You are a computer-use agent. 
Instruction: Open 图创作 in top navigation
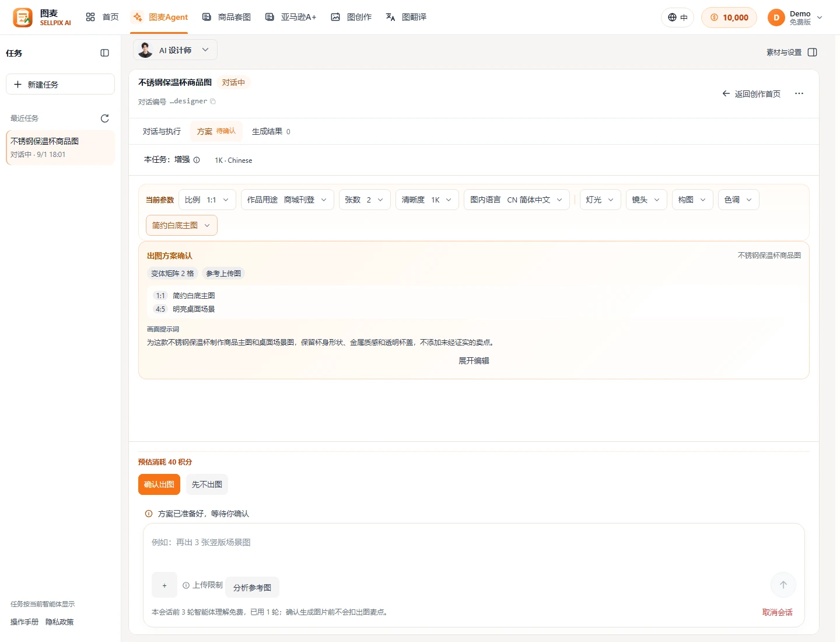click(x=351, y=18)
